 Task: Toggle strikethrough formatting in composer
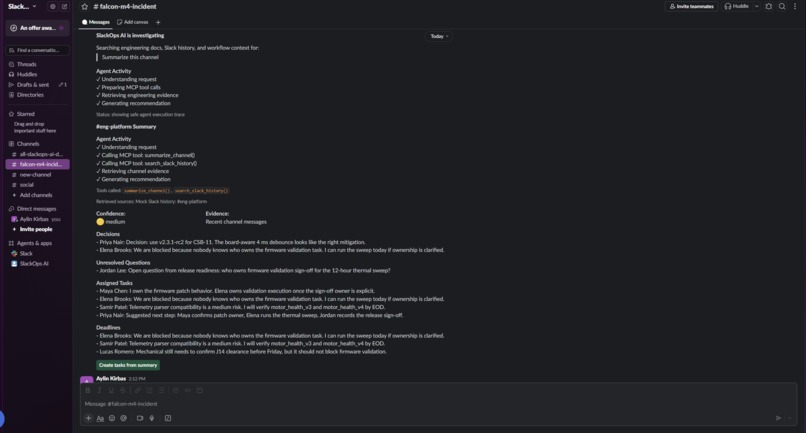[x=122, y=390]
